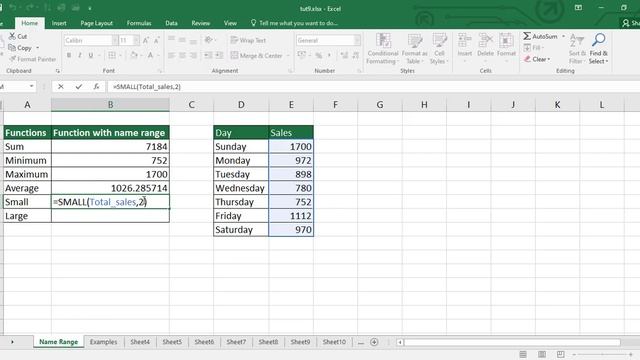Select the Large row cell in column B
Viewport: 640px width, 360px height.
[x=110, y=216]
